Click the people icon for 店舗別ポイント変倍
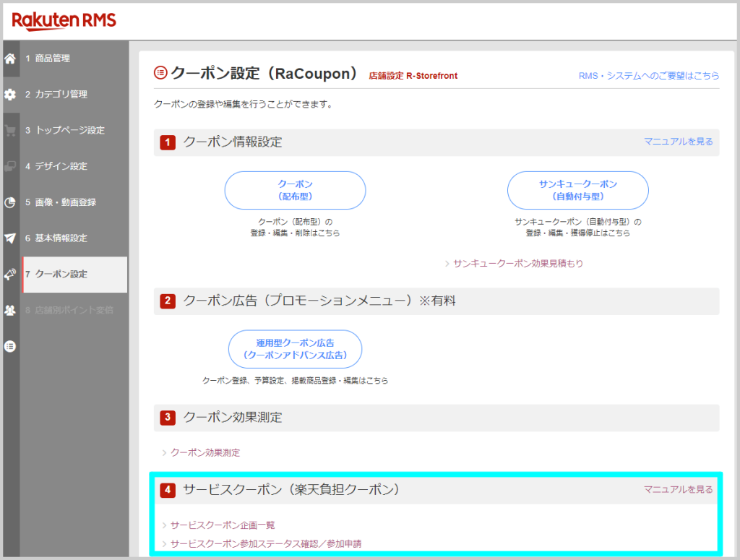The width and height of the screenshot is (740, 560). (10, 311)
